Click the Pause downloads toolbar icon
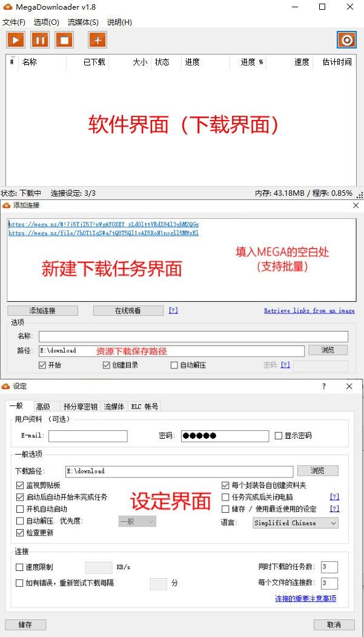The image size is (364, 637). pos(40,40)
